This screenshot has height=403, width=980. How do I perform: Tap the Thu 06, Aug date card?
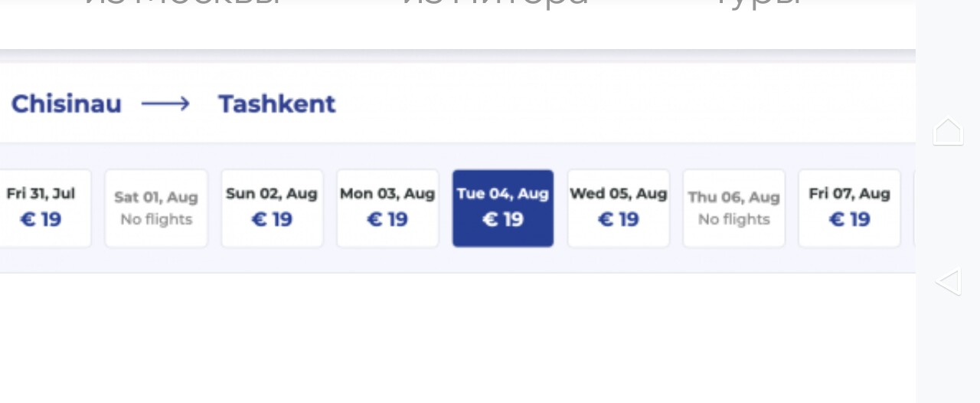733,208
